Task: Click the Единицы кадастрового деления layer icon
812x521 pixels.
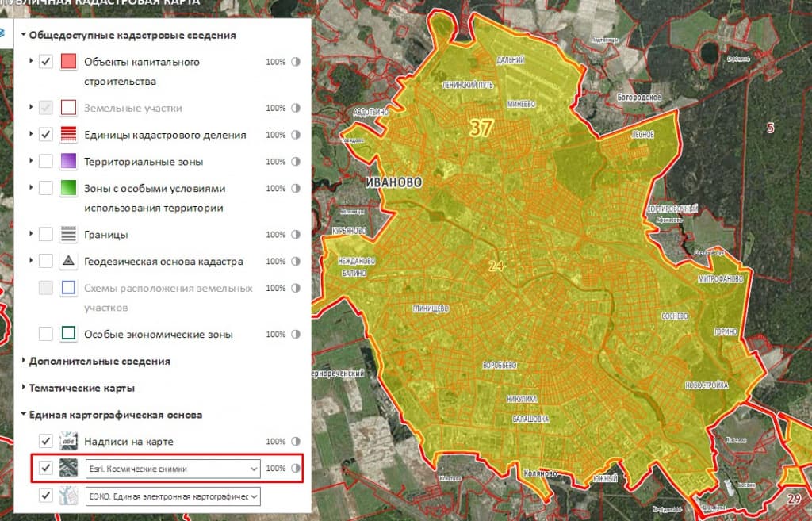Action: tap(69, 135)
